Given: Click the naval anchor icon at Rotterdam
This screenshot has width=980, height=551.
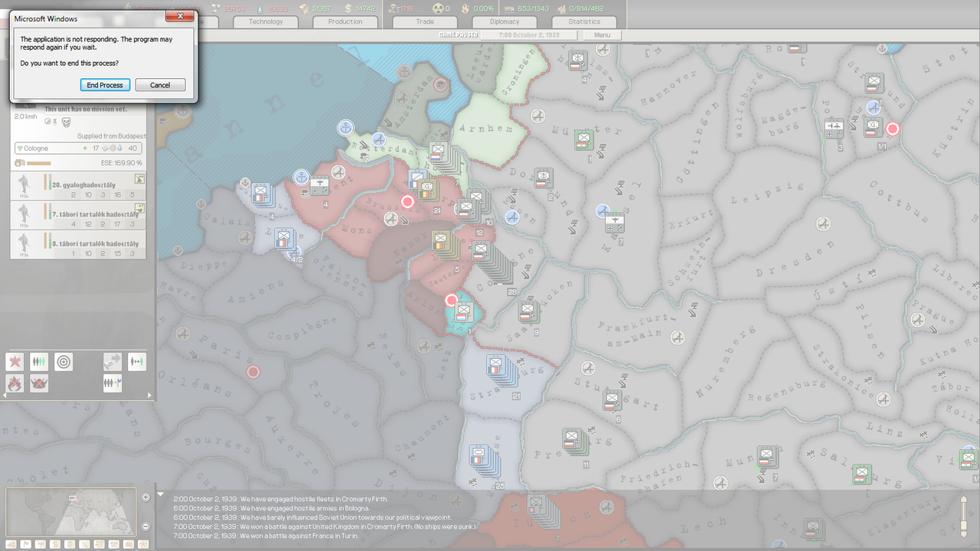Looking at the screenshot, I should click(x=346, y=127).
